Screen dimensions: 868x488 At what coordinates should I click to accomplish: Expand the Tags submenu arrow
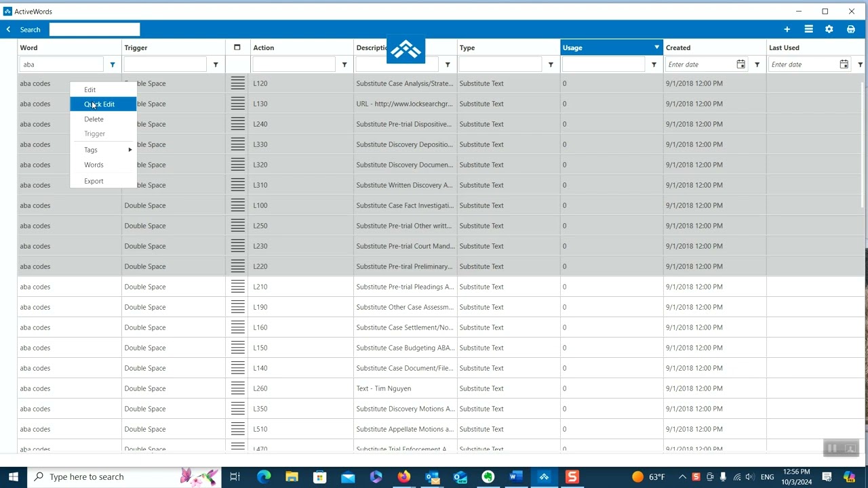[130, 150]
